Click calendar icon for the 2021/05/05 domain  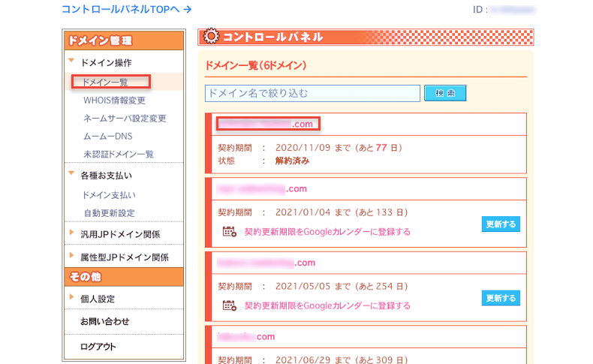(x=229, y=305)
